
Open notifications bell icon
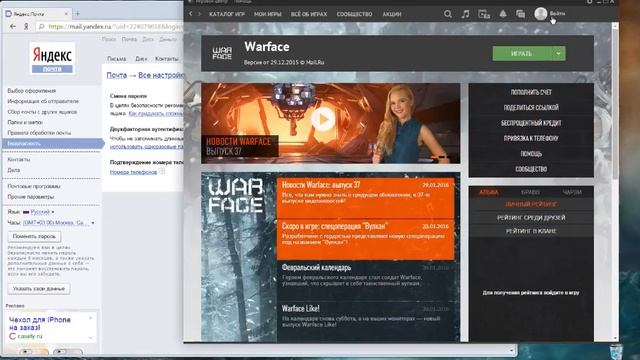(x=503, y=14)
